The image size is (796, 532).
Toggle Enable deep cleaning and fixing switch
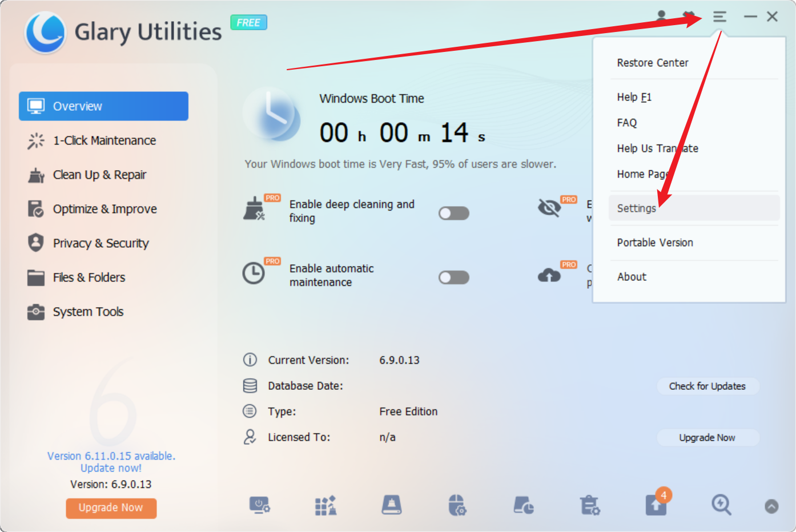point(454,213)
